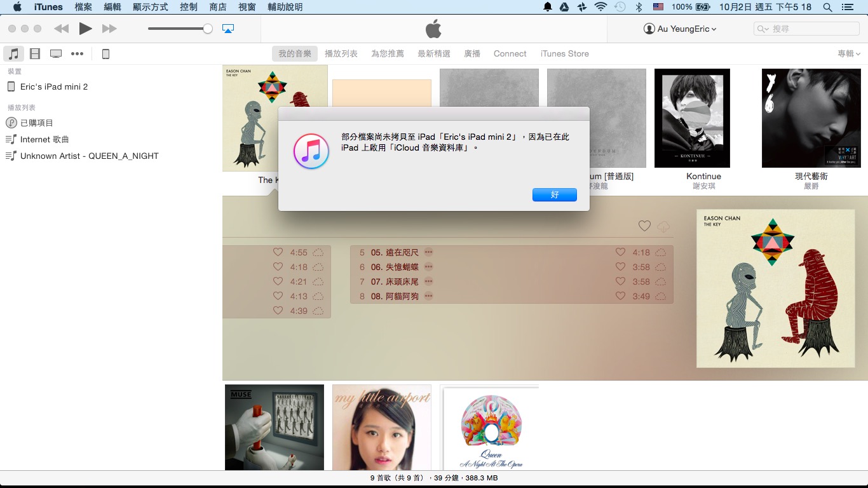This screenshot has height=488, width=868.
Task: Switch to the Movies library icon
Action: tap(35, 54)
